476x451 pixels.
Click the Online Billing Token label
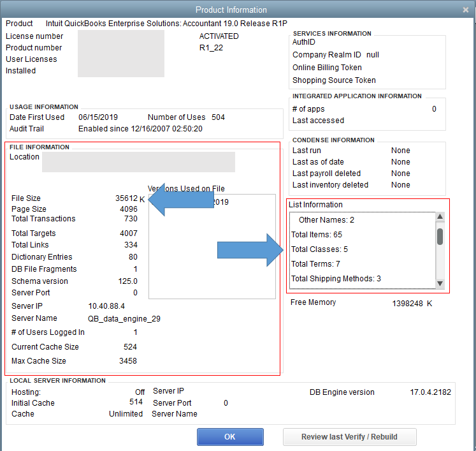tap(327, 68)
